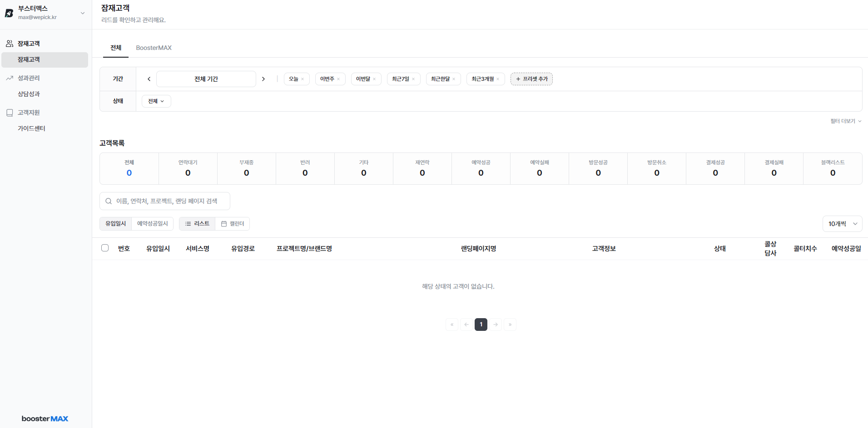
Task: Go to previous period with left chevron
Action: pos(149,79)
